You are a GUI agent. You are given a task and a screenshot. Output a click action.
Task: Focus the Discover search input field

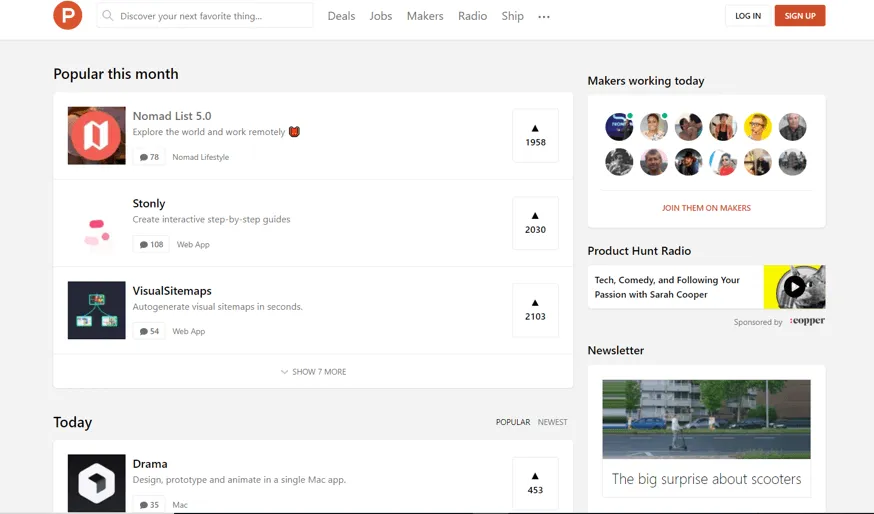click(212, 16)
